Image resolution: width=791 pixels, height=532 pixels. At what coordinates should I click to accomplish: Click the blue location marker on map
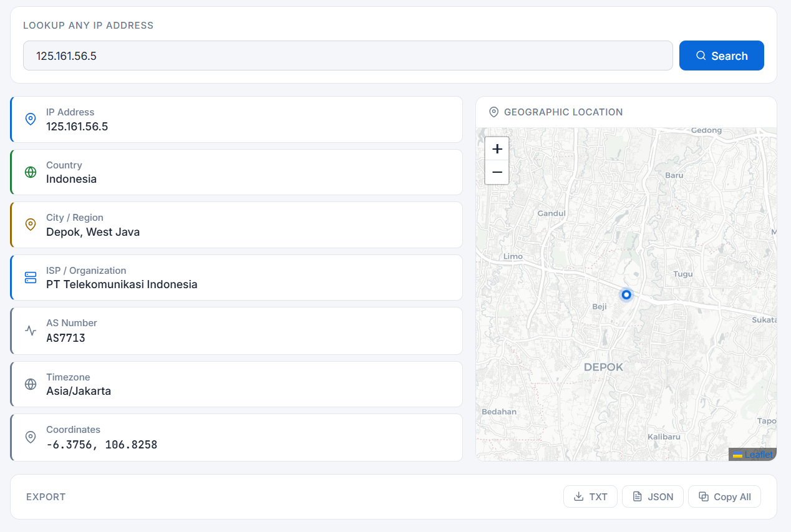627,294
